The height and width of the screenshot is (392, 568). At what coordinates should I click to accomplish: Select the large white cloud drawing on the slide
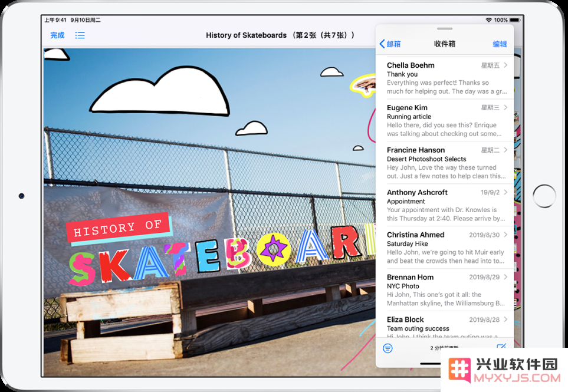tap(160, 91)
